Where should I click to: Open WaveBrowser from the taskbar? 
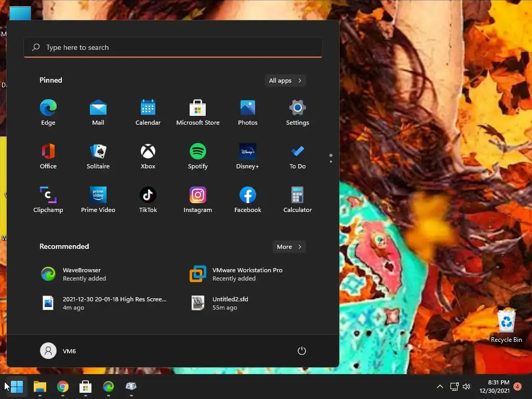108,387
